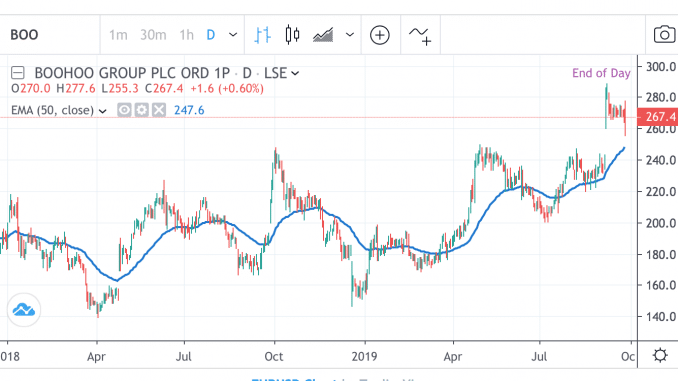Viewport: 678px width, 381px height.
Task: Click the EMA value 247.6
Action: [x=189, y=110]
